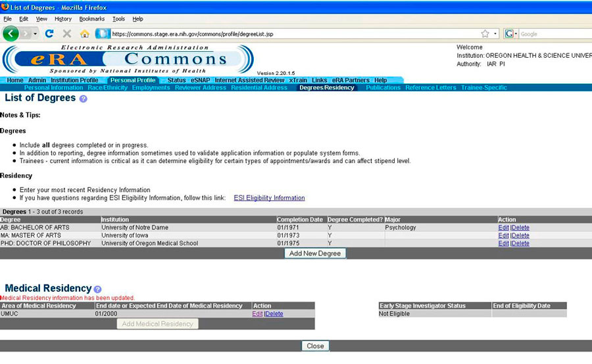
Task: Open the Help tab in the eRA navigation
Action: (x=381, y=80)
